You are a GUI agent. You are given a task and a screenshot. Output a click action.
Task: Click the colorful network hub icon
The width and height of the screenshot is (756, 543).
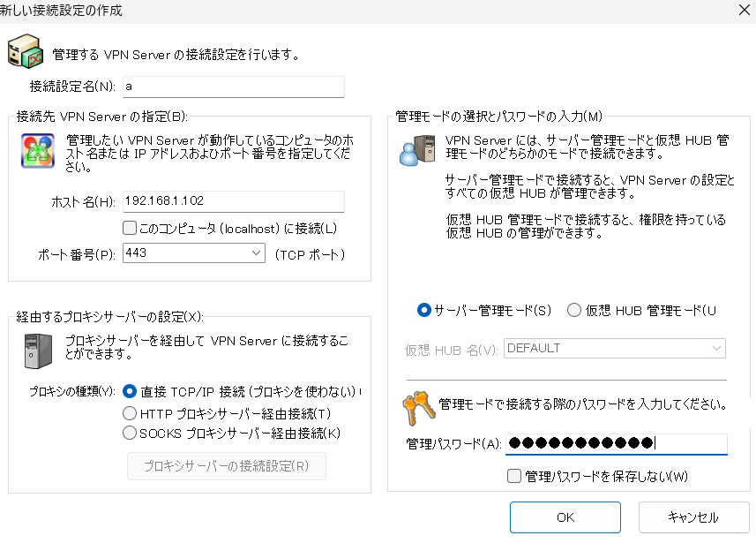[38, 151]
